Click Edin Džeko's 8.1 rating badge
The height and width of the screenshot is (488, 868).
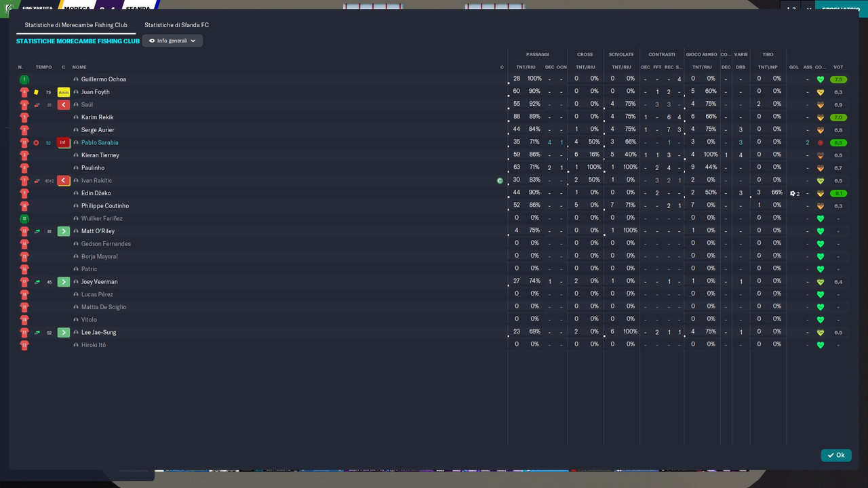point(838,194)
